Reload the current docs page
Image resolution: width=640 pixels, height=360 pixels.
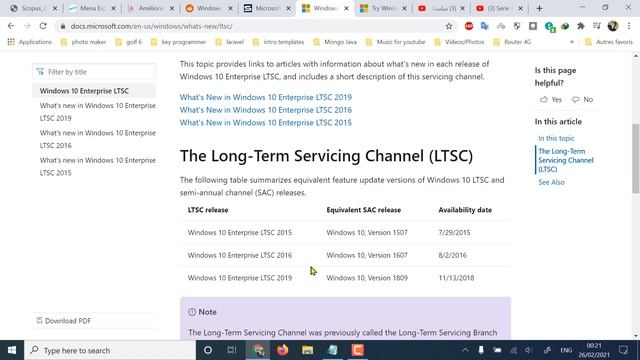coord(43,26)
